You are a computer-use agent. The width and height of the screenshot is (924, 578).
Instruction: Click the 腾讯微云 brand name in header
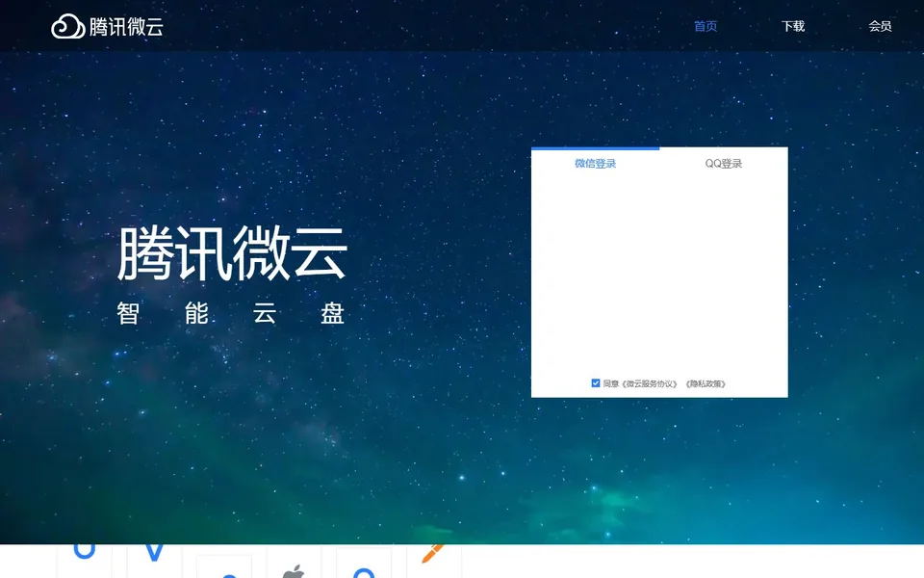pos(126,27)
